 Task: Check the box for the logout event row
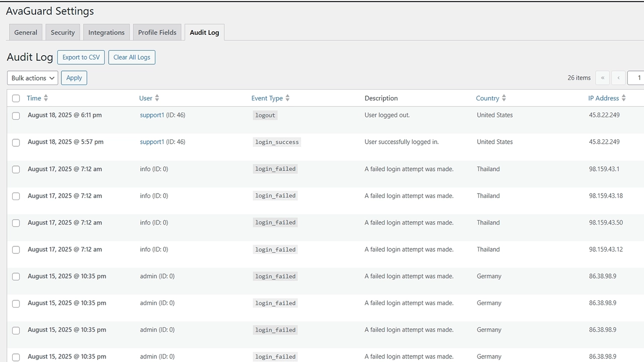coord(16,116)
